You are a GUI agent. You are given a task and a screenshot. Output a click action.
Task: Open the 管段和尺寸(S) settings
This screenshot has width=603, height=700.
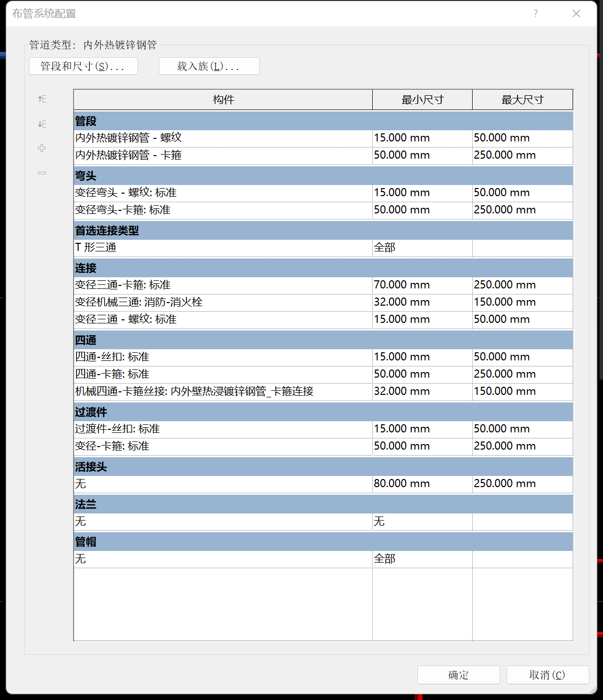83,66
